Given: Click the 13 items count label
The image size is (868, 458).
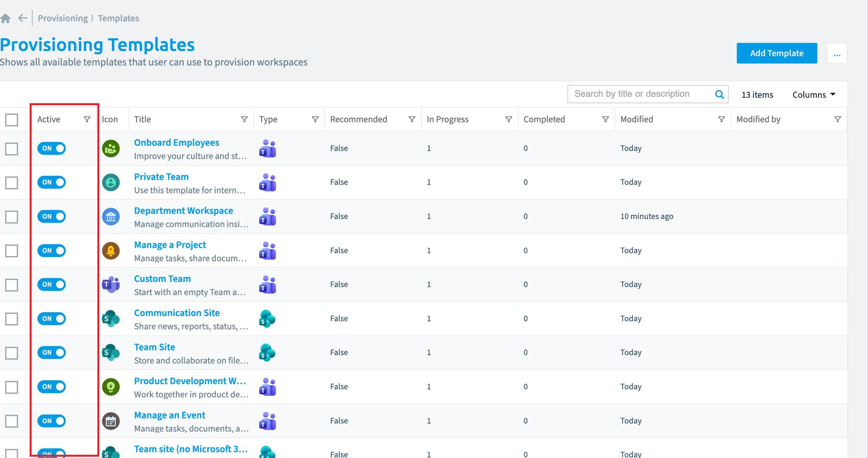Looking at the screenshot, I should (757, 95).
